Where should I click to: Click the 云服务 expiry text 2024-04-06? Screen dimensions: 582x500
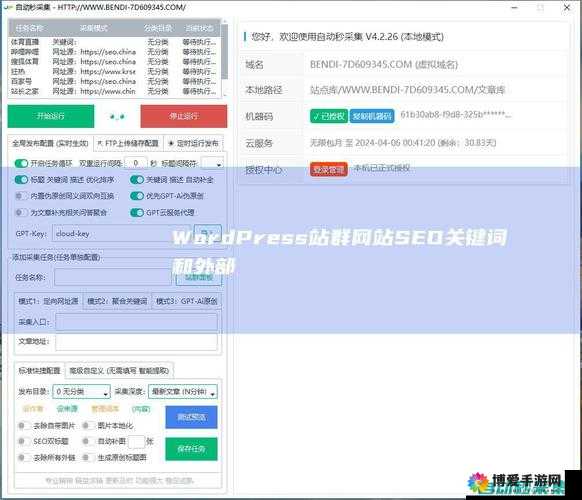(403, 143)
